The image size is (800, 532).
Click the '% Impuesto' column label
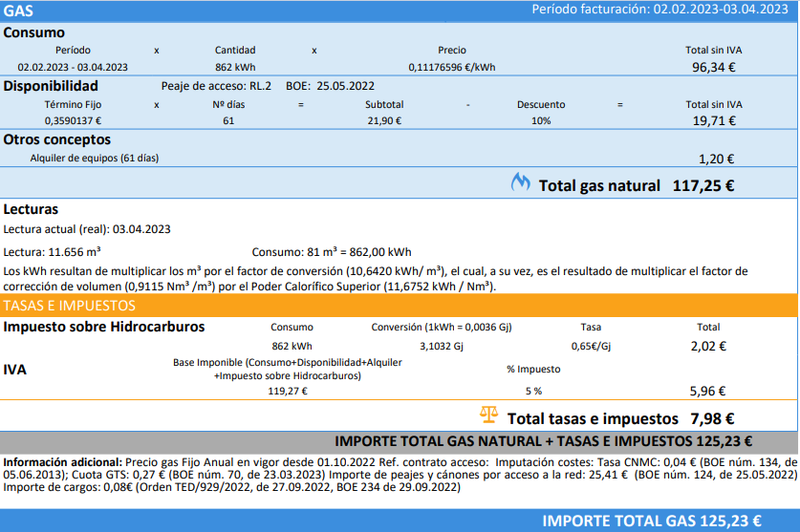[x=533, y=370]
